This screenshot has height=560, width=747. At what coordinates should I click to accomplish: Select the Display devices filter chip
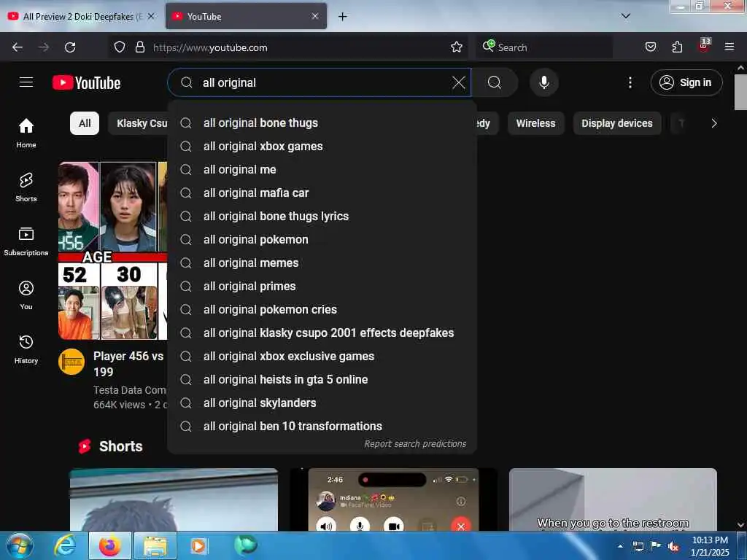tap(617, 123)
